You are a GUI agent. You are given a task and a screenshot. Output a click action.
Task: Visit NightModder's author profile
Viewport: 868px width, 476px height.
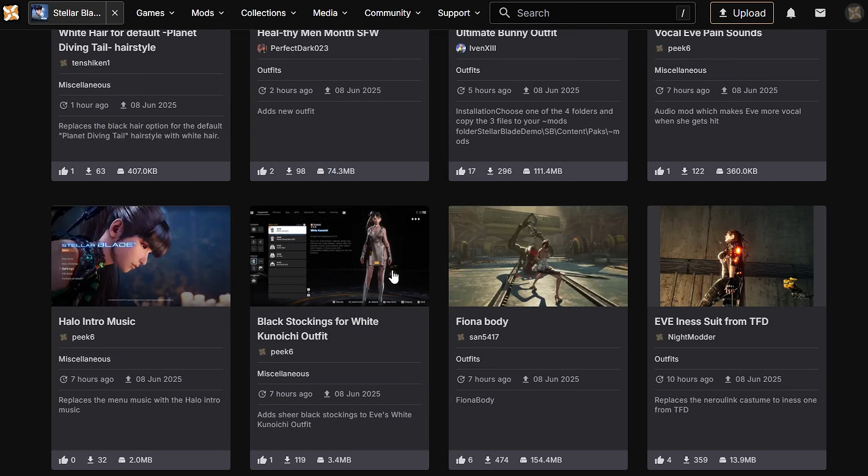pos(691,337)
